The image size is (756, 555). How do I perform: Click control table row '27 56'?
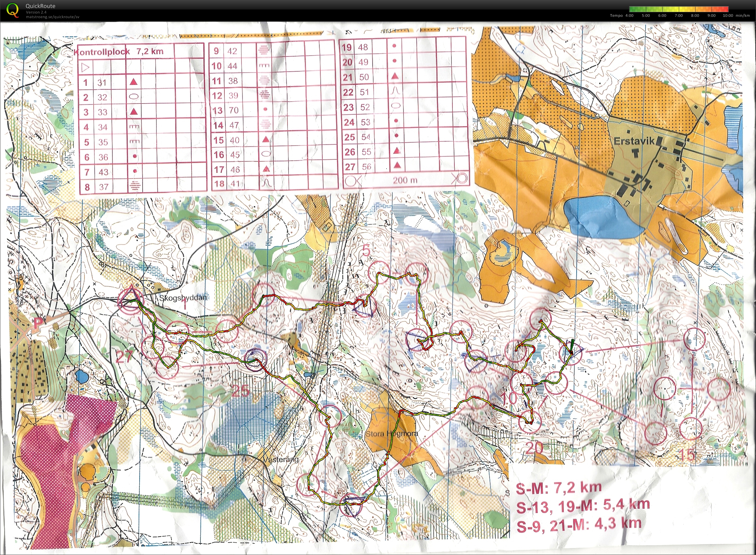406,166
